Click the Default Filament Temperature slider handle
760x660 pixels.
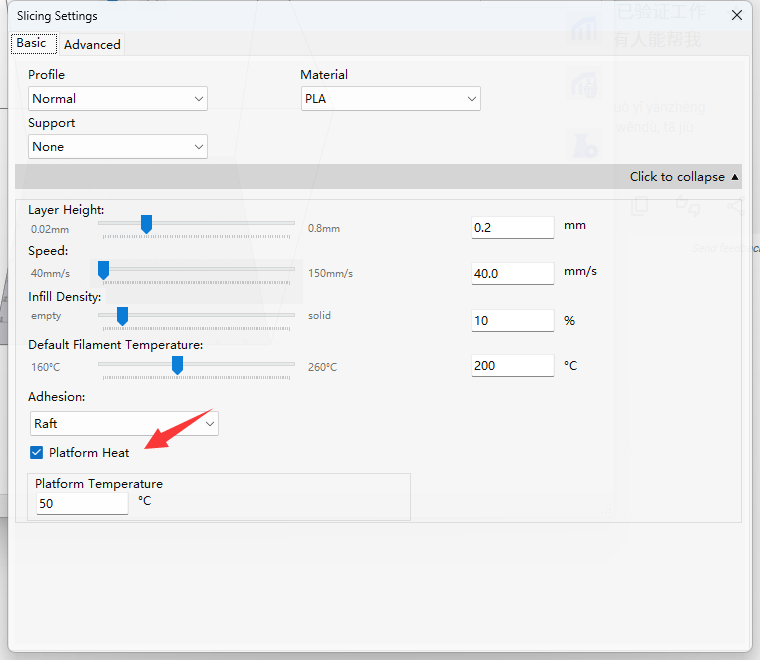tap(177, 365)
